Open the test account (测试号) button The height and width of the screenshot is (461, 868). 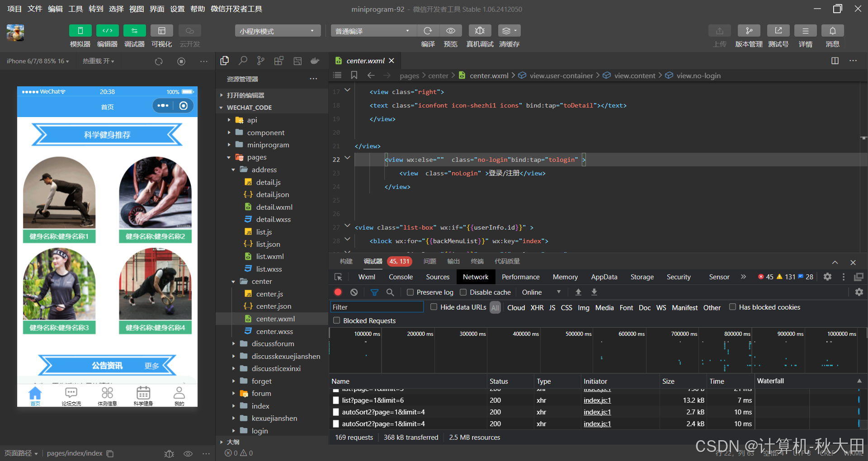[x=778, y=31]
